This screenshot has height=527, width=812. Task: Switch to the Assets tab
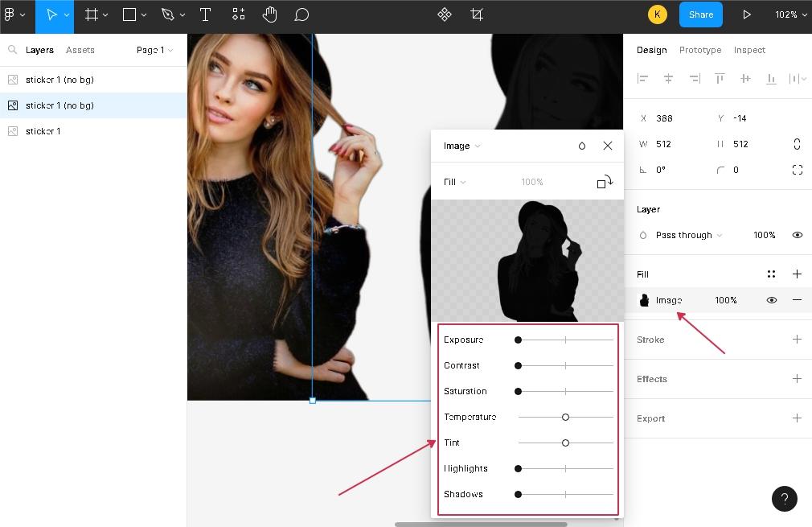tap(80, 50)
